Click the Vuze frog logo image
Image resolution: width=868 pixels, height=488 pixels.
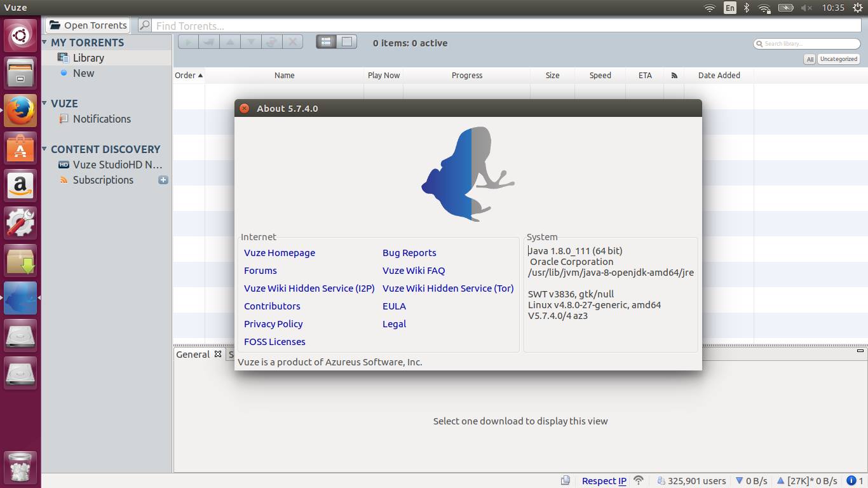click(468, 173)
